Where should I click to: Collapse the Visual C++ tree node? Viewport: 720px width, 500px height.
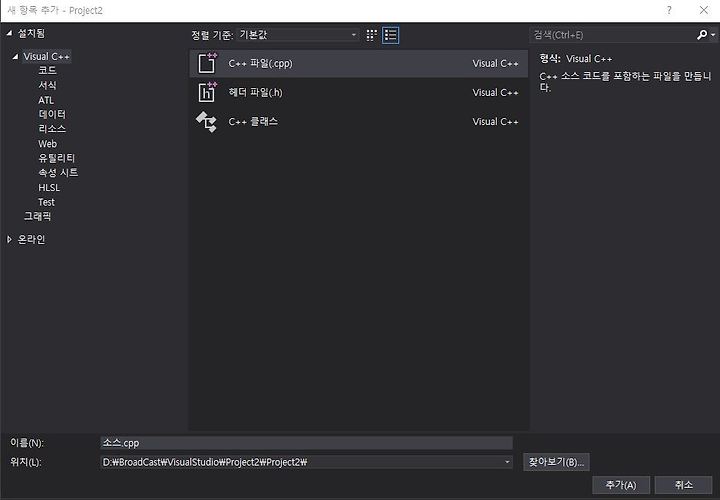[x=15, y=56]
